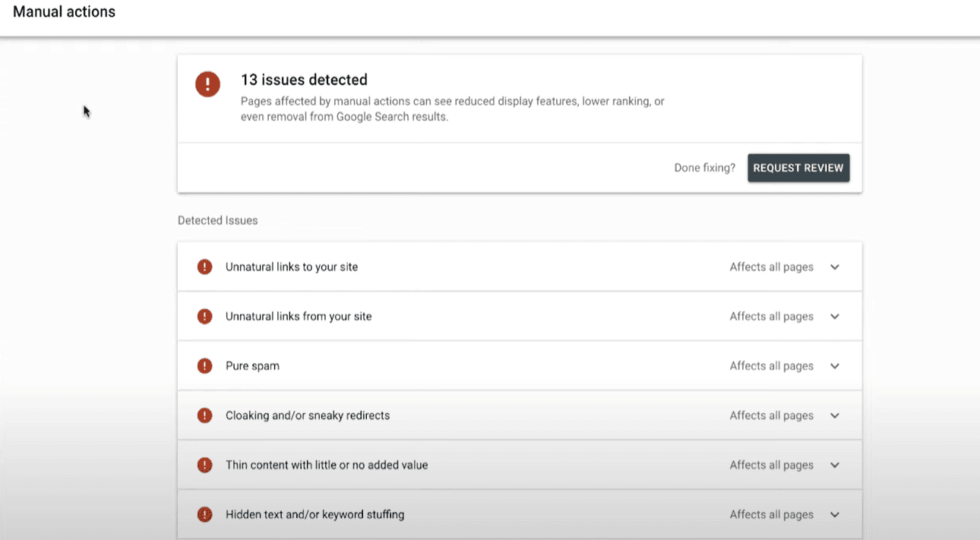Click the 'Done fixing?' label
Viewport: 980px width, 540px height.
[x=704, y=167]
